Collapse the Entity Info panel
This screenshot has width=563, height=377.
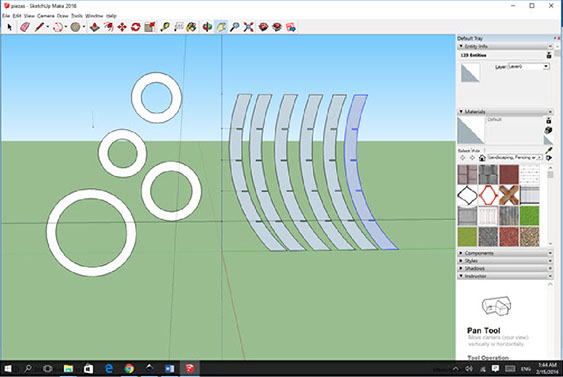click(461, 46)
